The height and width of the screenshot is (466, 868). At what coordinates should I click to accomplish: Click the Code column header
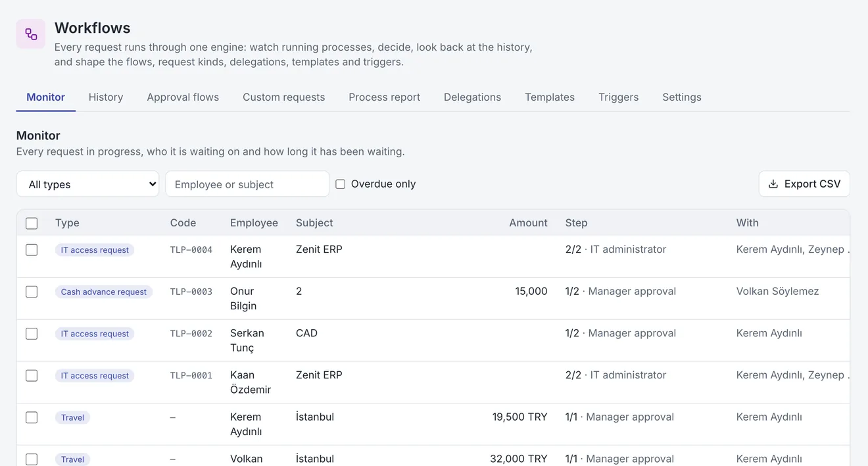click(183, 223)
